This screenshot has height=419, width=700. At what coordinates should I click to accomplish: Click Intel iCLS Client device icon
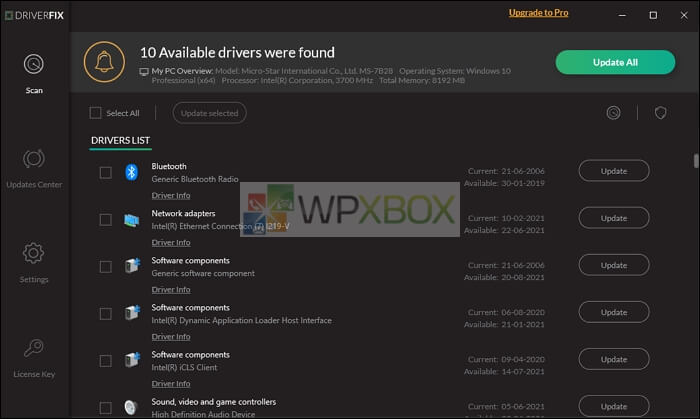pyautogui.click(x=132, y=359)
